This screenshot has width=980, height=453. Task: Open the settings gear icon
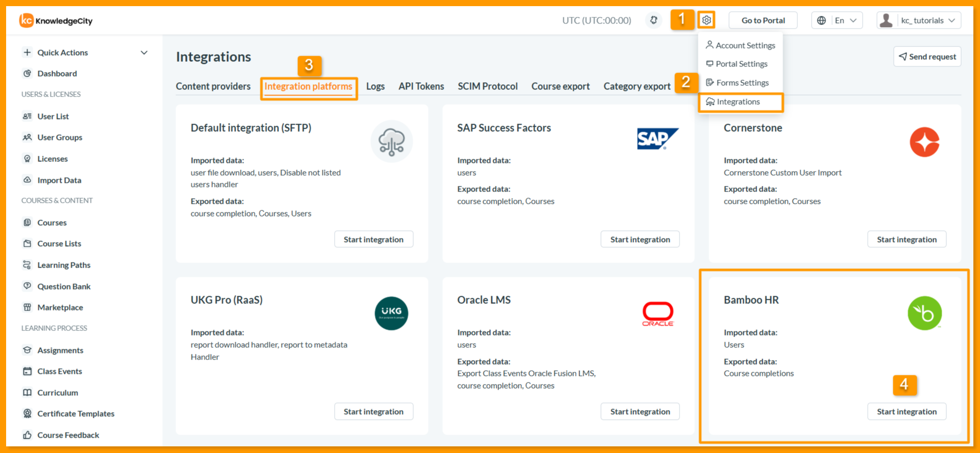tap(707, 20)
